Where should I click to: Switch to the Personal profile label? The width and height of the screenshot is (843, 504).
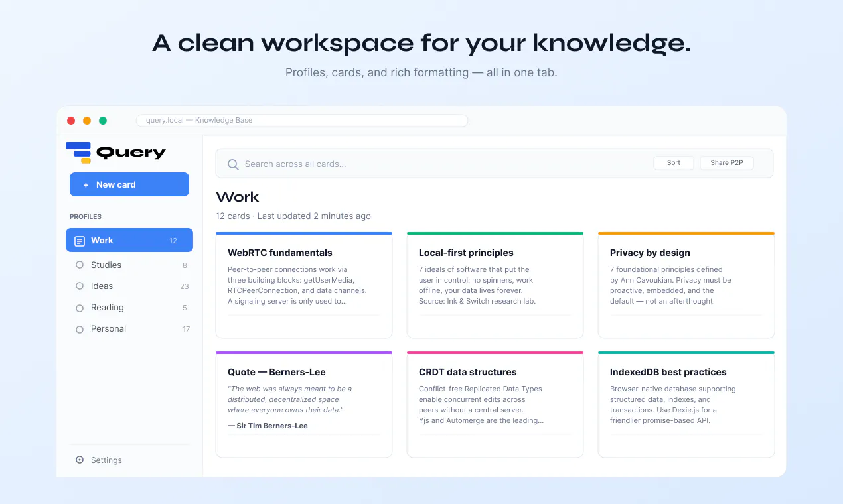108,328
